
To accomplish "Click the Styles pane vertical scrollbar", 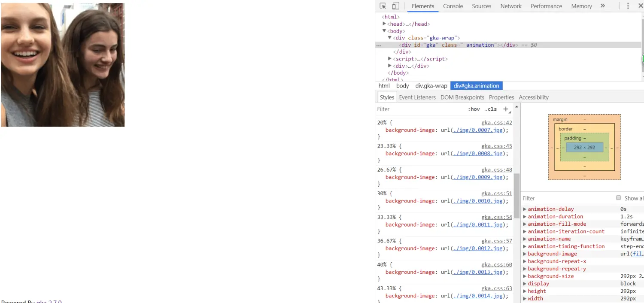I will [x=517, y=195].
